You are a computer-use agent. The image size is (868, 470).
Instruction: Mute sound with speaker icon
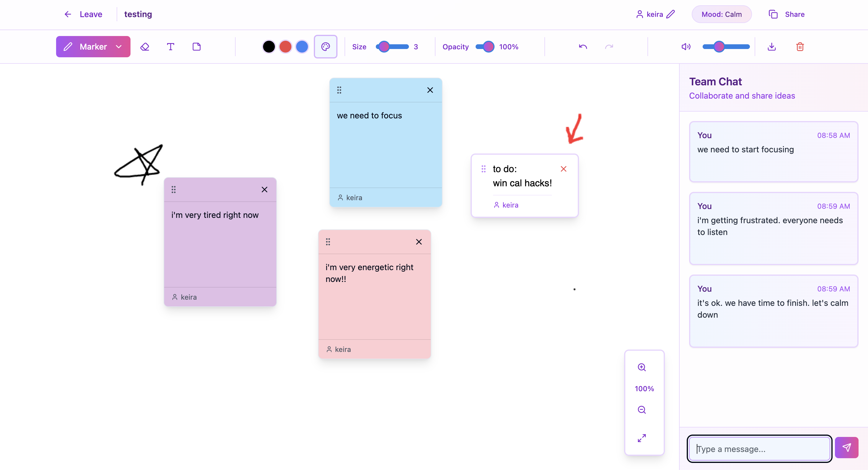click(686, 46)
